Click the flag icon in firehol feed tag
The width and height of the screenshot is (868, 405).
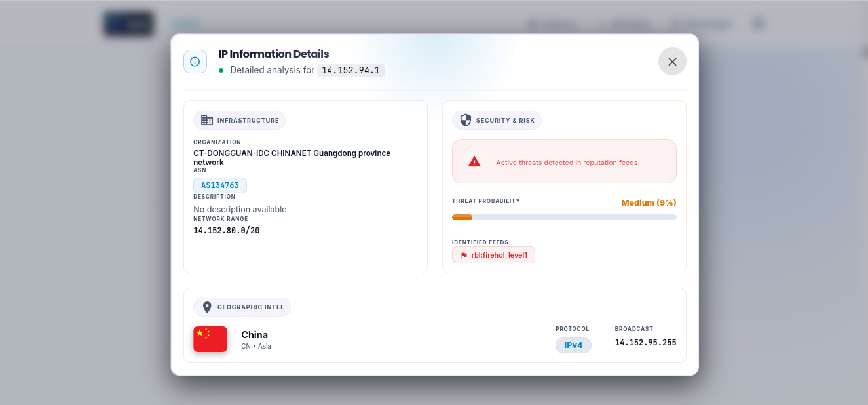464,255
